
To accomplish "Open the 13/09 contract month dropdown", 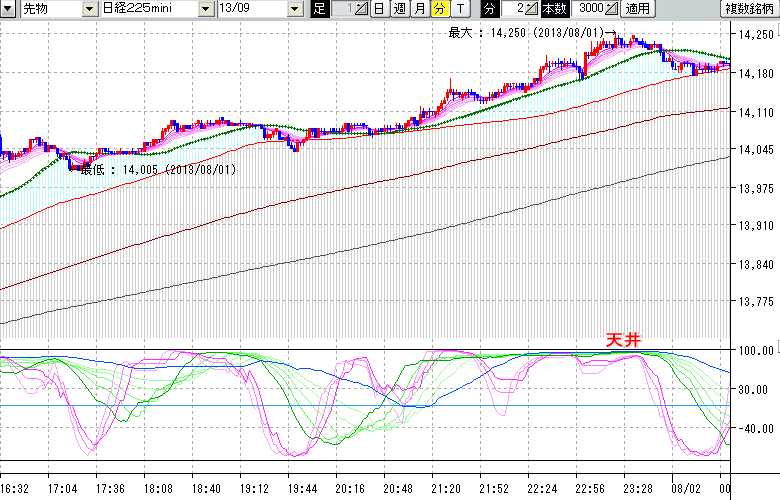I will coord(294,9).
